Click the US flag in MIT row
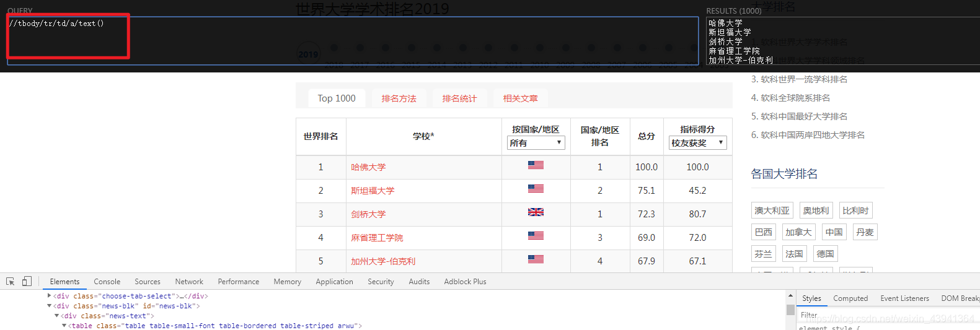980x330 pixels. pyautogui.click(x=536, y=235)
